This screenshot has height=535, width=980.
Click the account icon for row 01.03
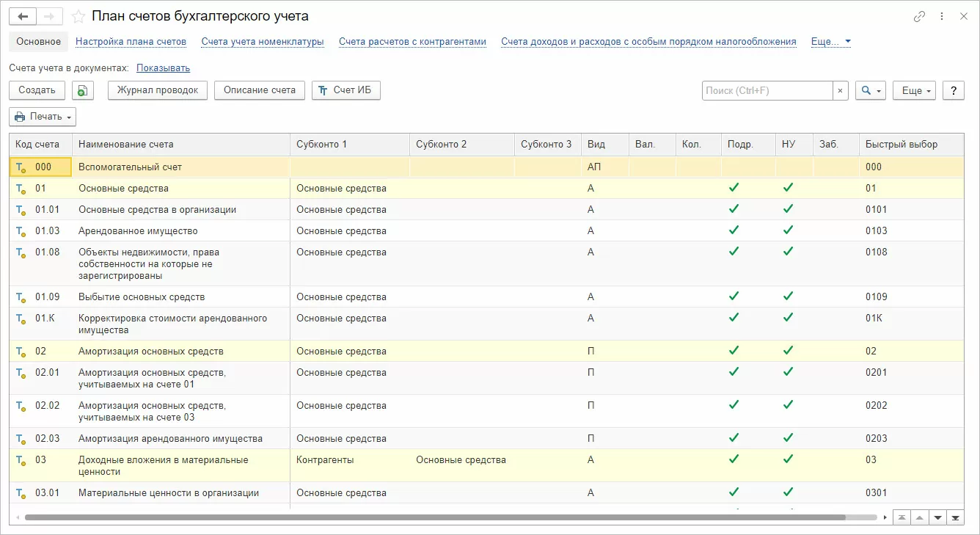21,231
